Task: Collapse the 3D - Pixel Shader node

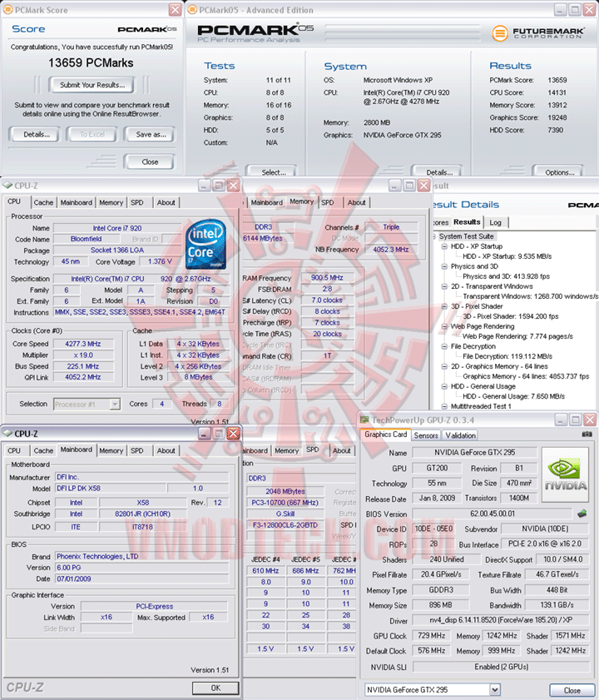Action: 444,306
